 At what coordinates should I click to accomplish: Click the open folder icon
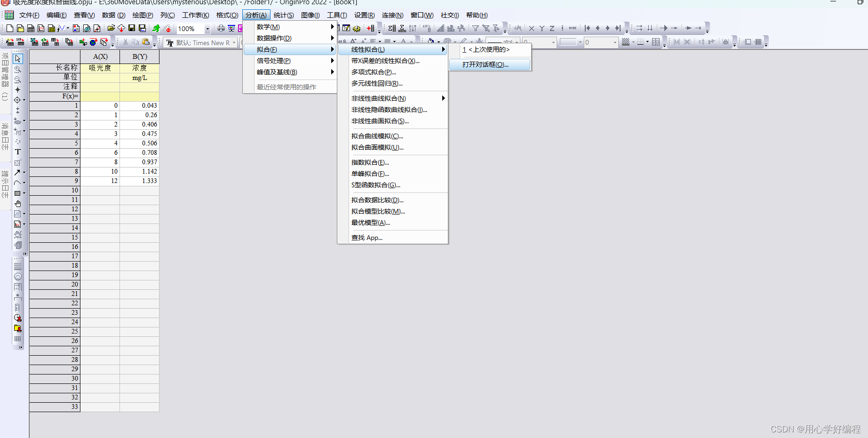(x=111, y=28)
